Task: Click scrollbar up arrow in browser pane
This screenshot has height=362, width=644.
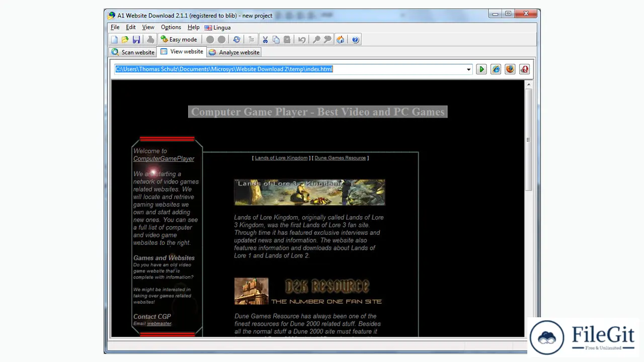Action: pyautogui.click(x=528, y=84)
